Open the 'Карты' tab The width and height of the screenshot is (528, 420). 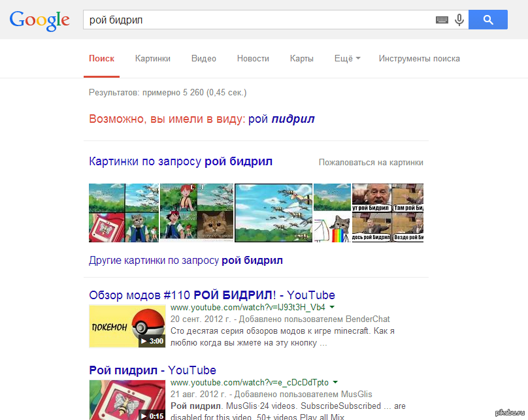(302, 59)
